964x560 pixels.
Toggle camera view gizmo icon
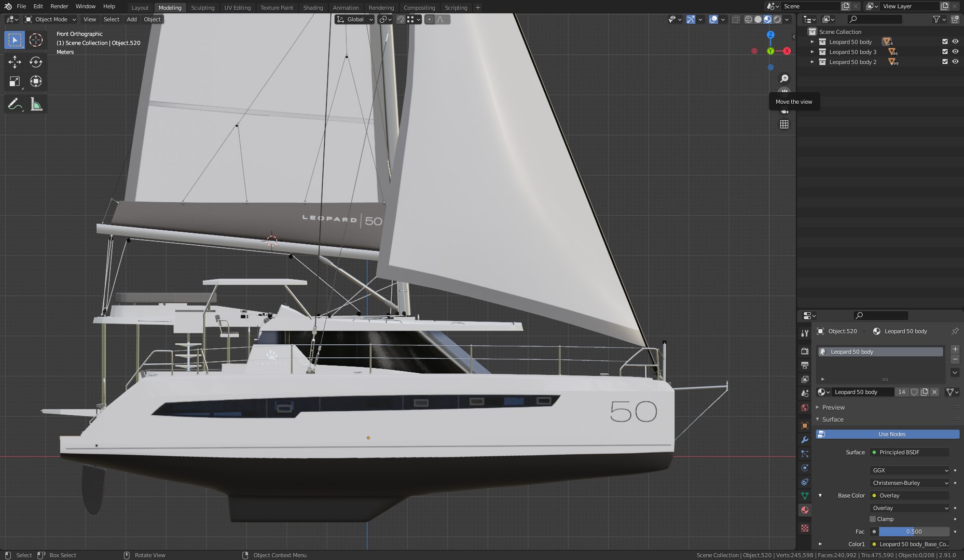point(784,110)
